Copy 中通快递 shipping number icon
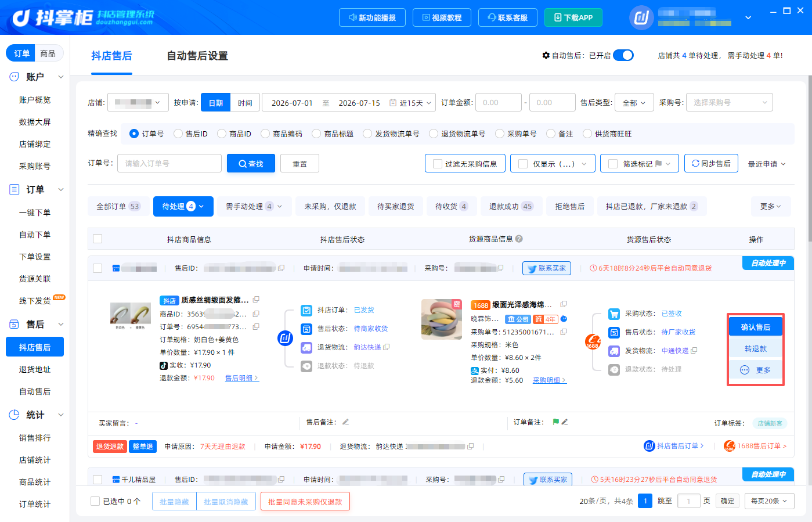812x522 pixels. click(x=694, y=351)
